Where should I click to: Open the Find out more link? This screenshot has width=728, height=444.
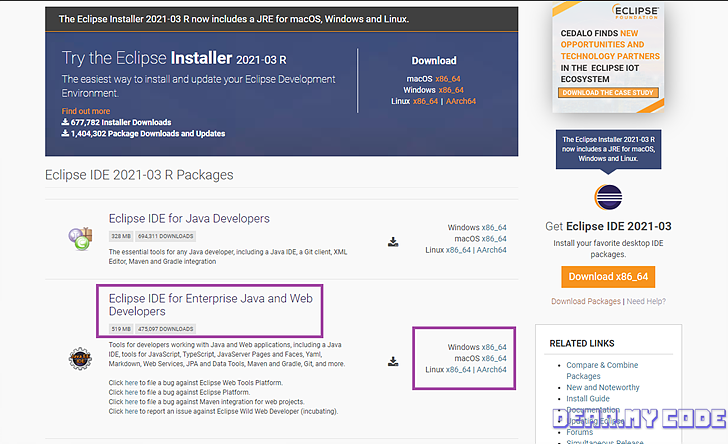coord(86,111)
